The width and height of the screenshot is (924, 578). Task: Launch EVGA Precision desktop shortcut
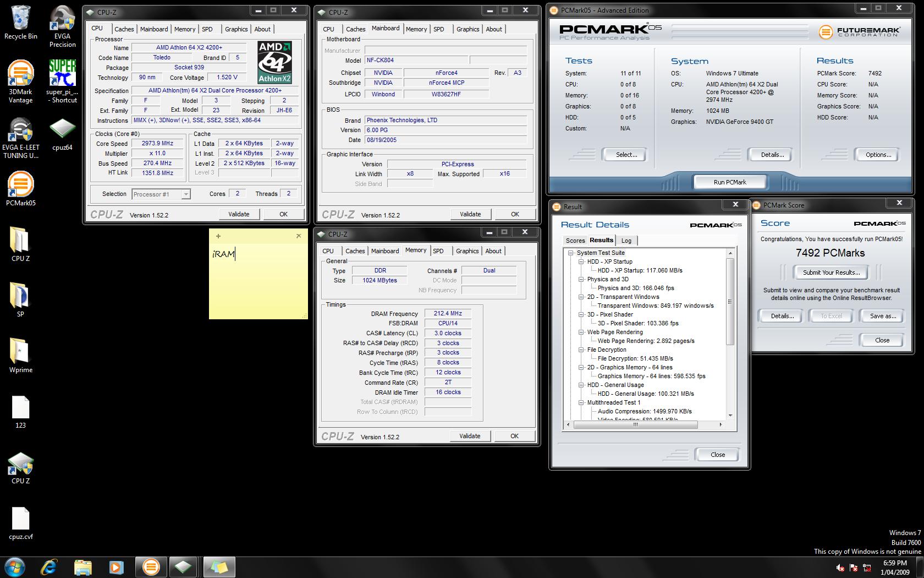pyautogui.click(x=62, y=26)
